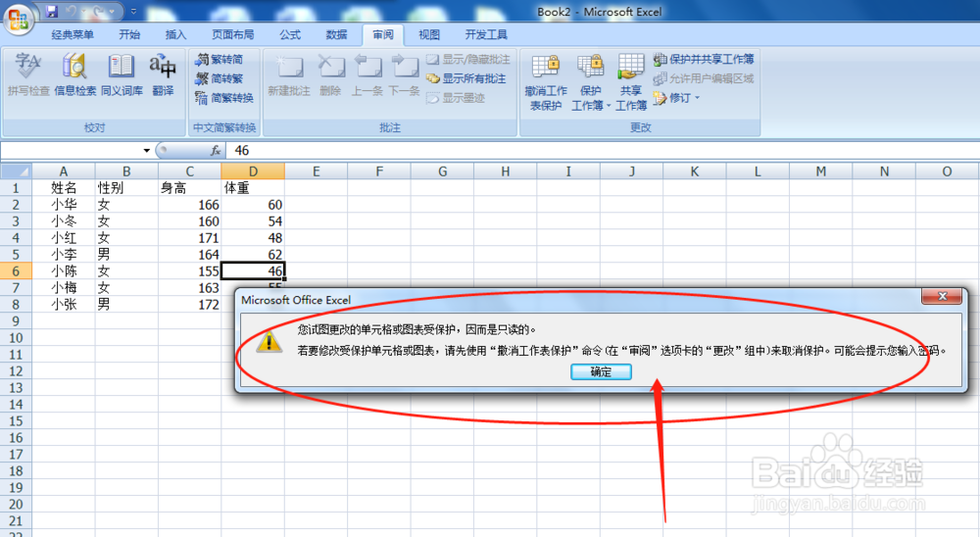Open Track Changes (修订) dropdown
The height and width of the screenshot is (537, 980).
(x=677, y=98)
